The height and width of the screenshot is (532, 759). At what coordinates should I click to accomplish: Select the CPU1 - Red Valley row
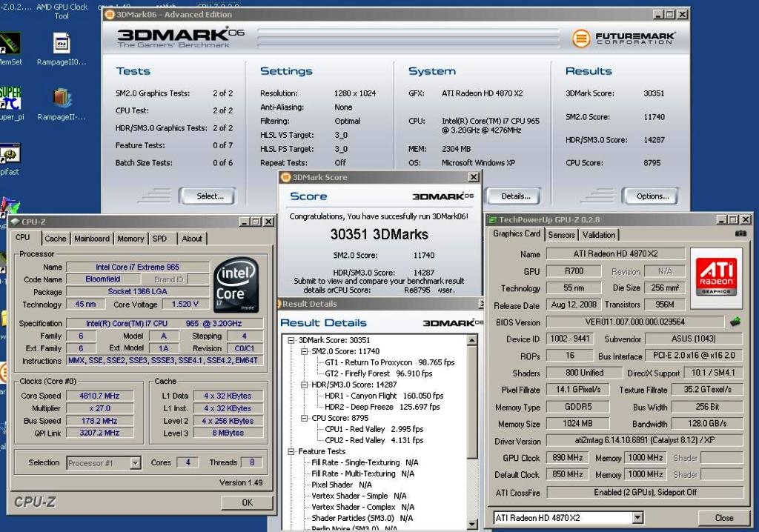(x=374, y=429)
